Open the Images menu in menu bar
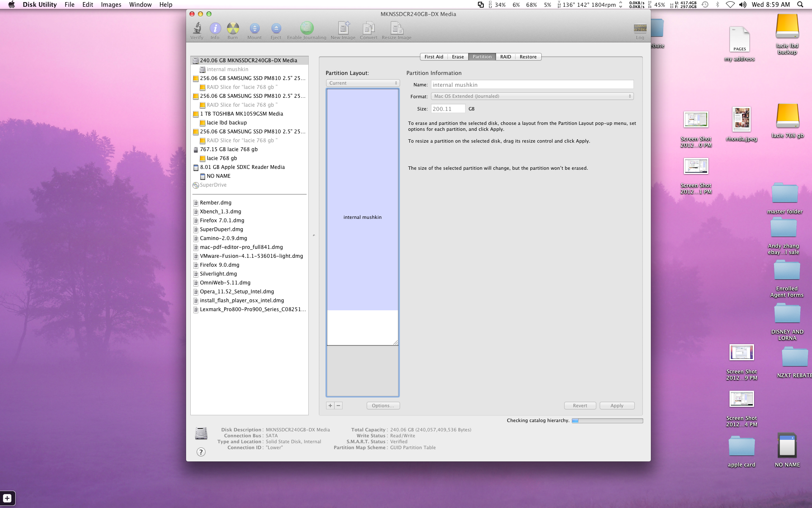The width and height of the screenshot is (812, 508). 111,5
